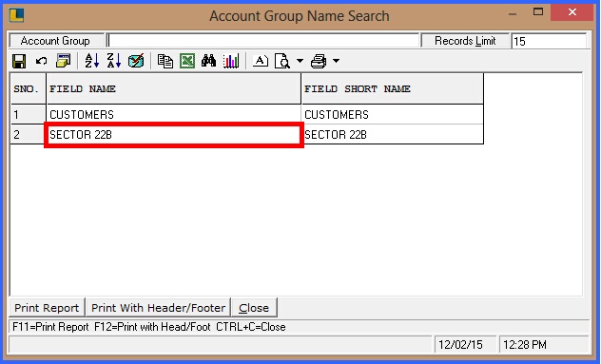Click serial number 2 row cell

[x=29, y=135]
